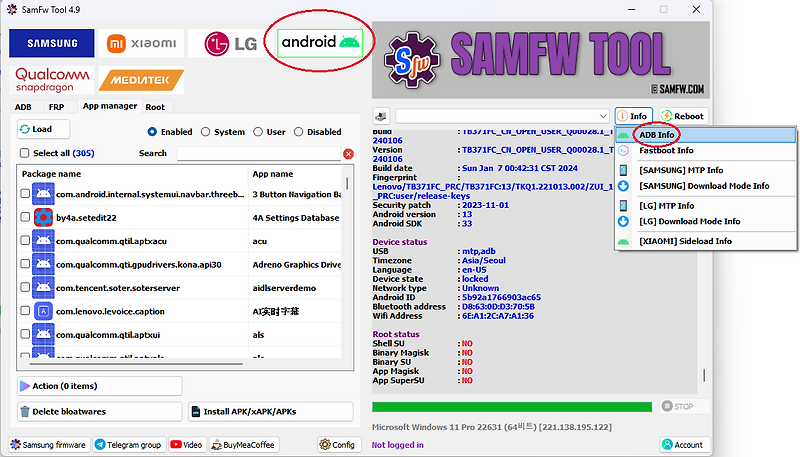Open the Config button
The width and height of the screenshot is (800, 457).
[x=339, y=445]
